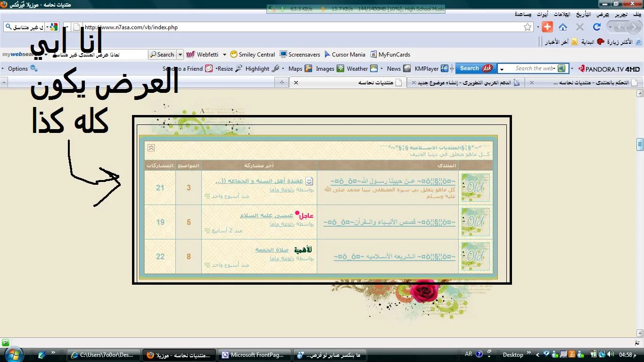Bookmark this page with the star icon

click(x=528, y=27)
